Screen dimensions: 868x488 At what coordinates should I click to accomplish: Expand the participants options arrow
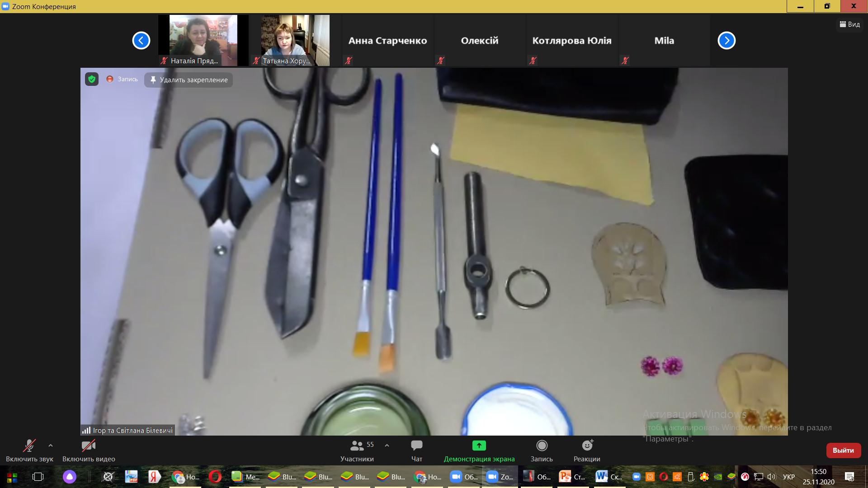coord(387,446)
